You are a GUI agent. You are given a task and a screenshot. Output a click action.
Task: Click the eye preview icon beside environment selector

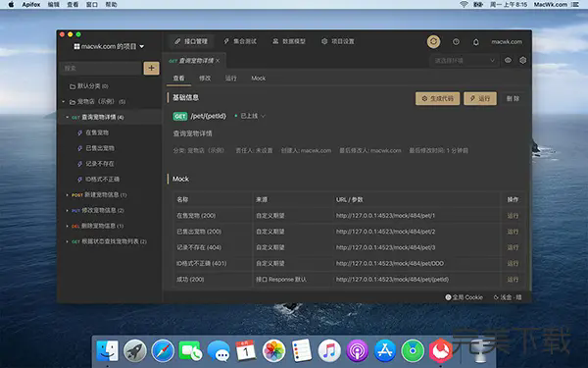pyautogui.click(x=508, y=60)
